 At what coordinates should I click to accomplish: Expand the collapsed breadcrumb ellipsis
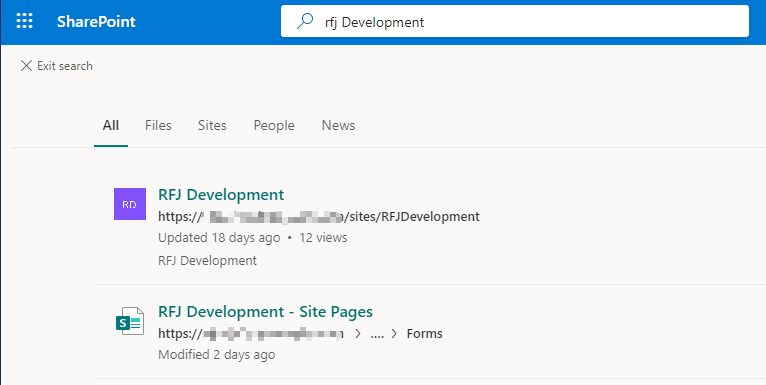tap(377, 334)
